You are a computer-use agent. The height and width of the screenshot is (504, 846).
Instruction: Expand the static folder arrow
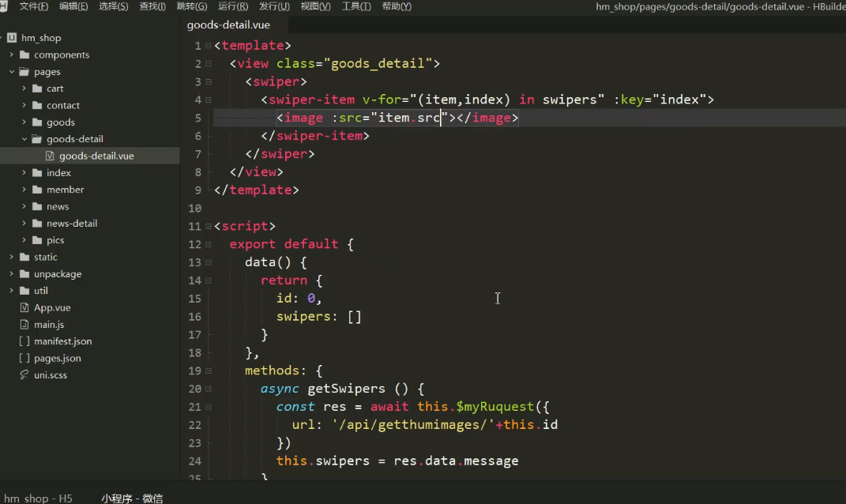click(11, 257)
